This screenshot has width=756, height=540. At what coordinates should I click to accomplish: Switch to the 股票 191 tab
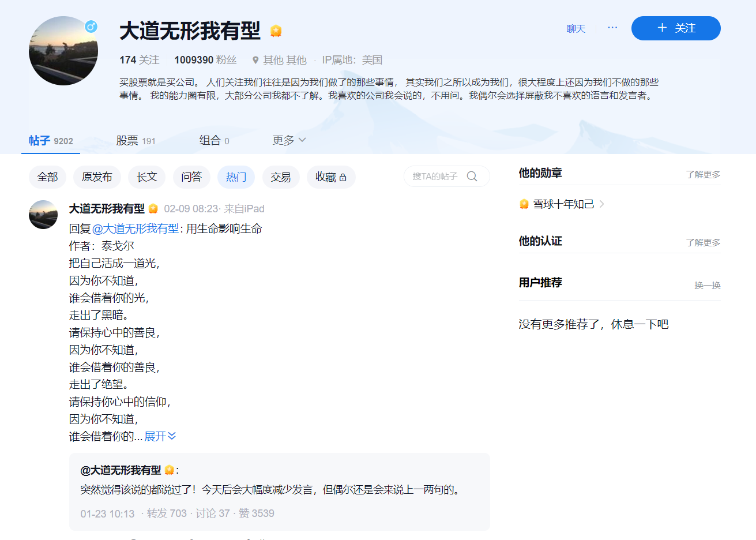[136, 140]
